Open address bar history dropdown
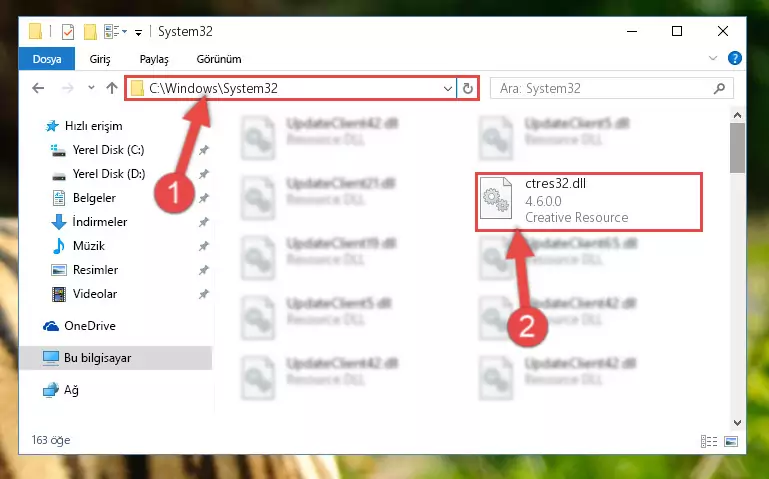The width and height of the screenshot is (769, 479). (447, 89)
